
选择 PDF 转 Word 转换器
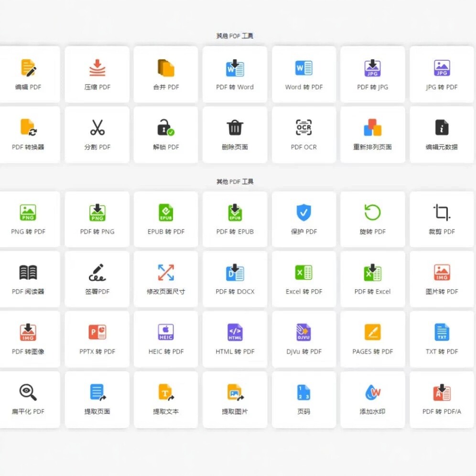(235, 74)
